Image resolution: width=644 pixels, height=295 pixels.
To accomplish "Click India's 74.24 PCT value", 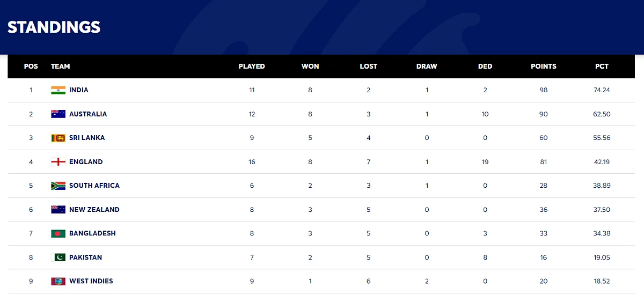I will (x=602, y=90).
